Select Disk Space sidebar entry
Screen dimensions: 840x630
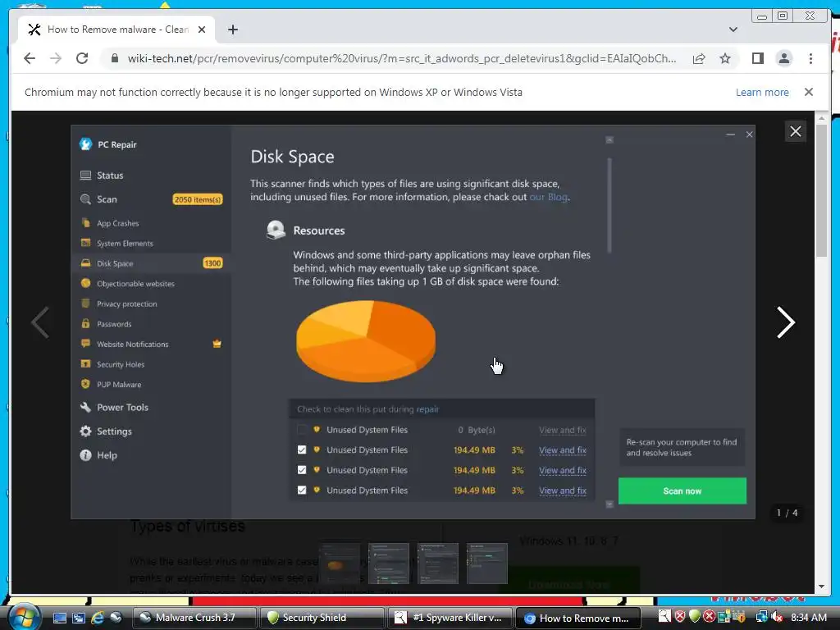pyautogui.click(x=151, y=263)
